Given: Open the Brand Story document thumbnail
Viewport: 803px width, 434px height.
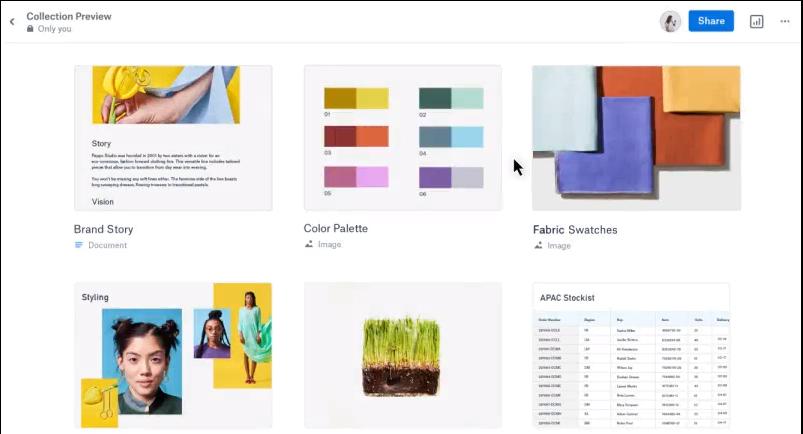Looking at the screenshot, I should 173,138.
